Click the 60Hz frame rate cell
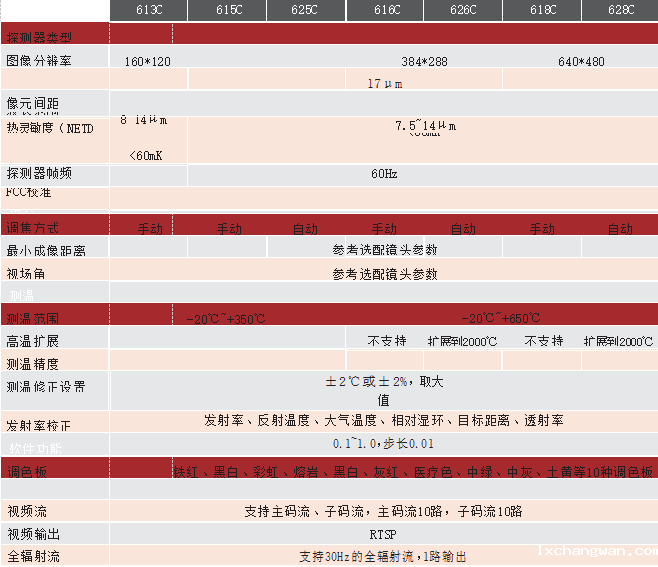Screen dimensions: 658x567 click(384, 174)
